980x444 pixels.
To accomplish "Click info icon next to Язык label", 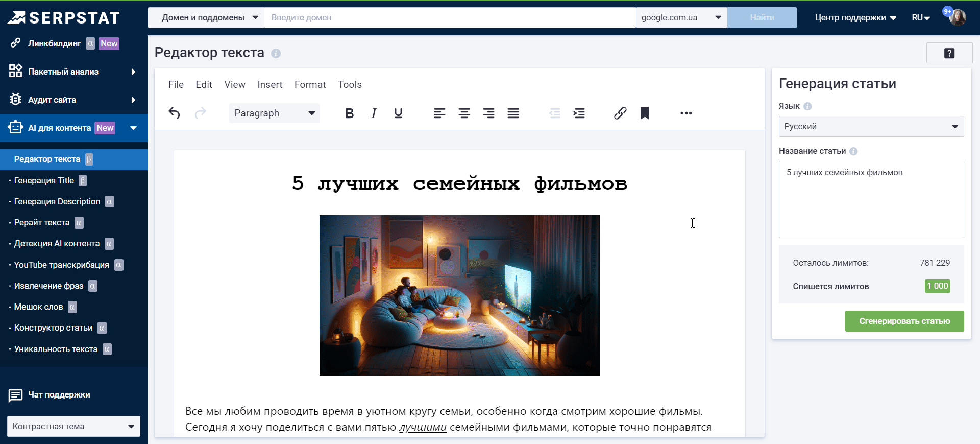I will click(807, 106).
